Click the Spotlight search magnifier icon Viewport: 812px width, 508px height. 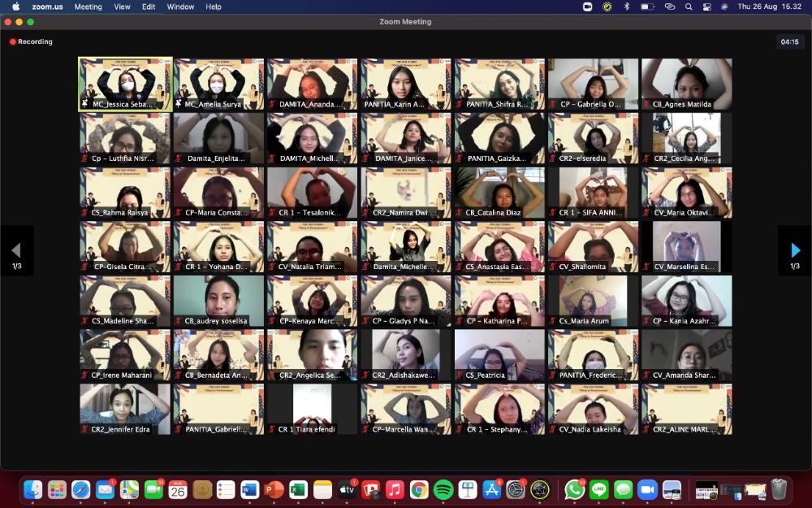(x=689, y=7)
